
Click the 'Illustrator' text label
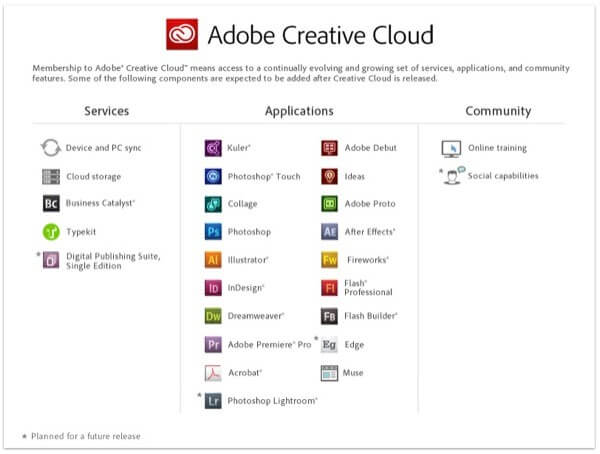(x=248, y=260)
